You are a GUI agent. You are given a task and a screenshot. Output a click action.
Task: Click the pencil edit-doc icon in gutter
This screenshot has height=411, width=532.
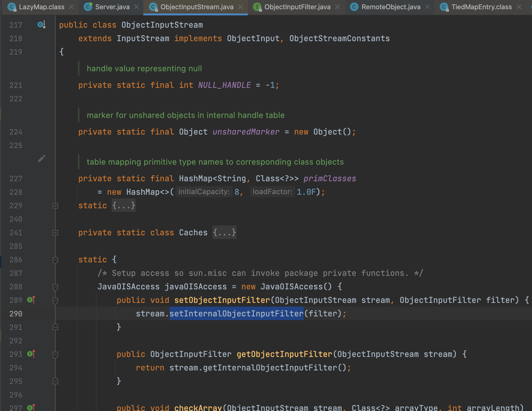pyautogui.click(x=42, y=159)
